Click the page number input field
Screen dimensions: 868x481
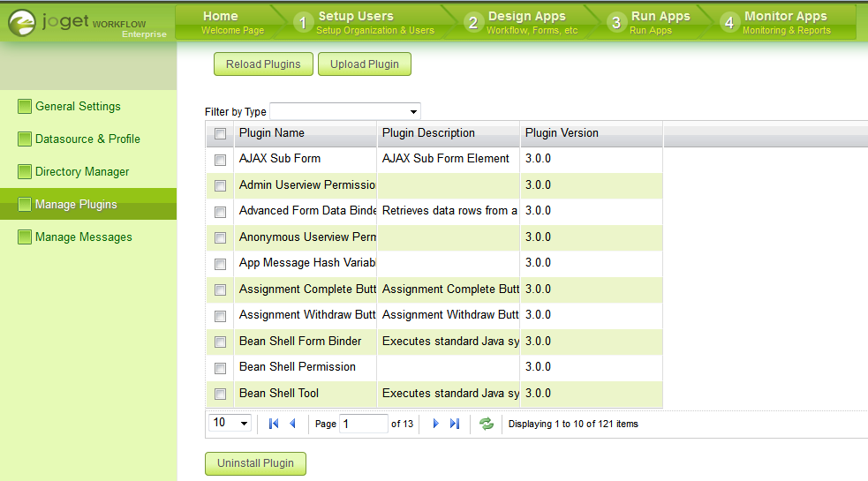(x=363, y=424)
